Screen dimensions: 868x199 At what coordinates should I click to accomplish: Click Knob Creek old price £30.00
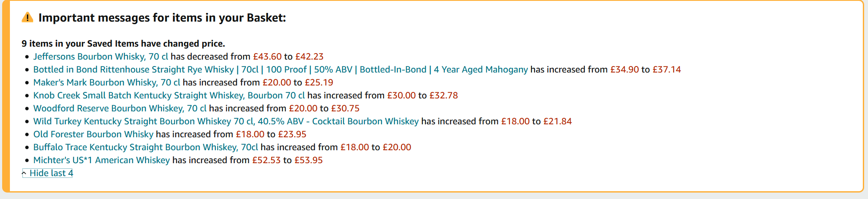click(401, 95)
